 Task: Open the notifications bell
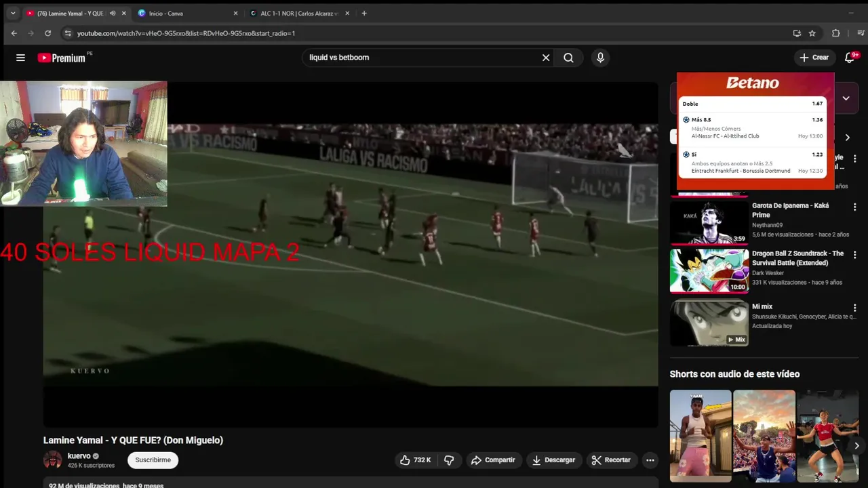click(x=850, y=58)
